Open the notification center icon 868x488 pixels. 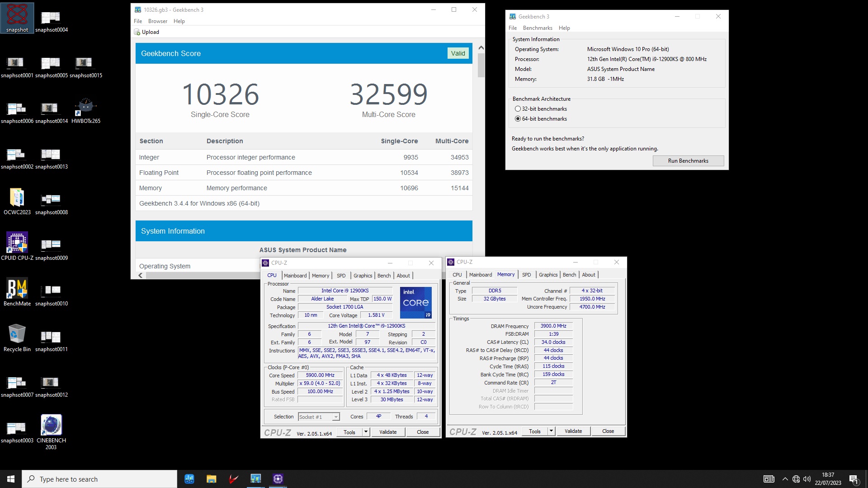(854, 479)
